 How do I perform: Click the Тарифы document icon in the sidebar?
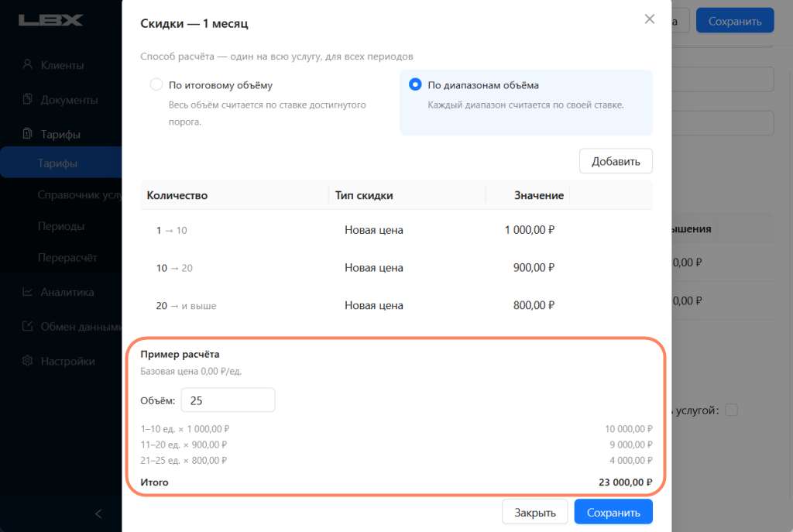tap(27, 133)
